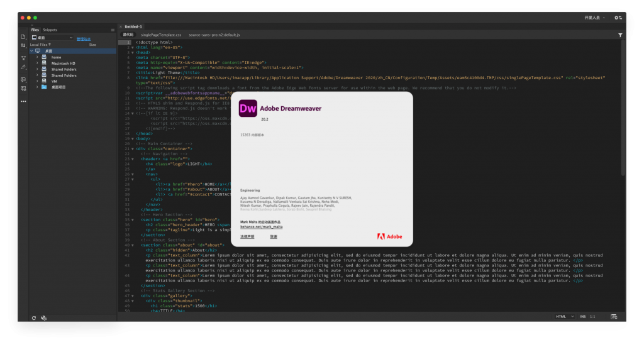The image size is (644, 345).
Task: Click the globe log icon beside refresh
Action: coord(43,318)
